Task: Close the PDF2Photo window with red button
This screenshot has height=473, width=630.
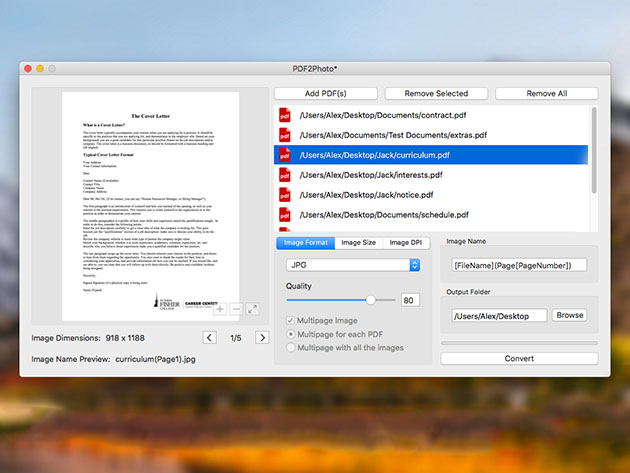Action: 28,69
